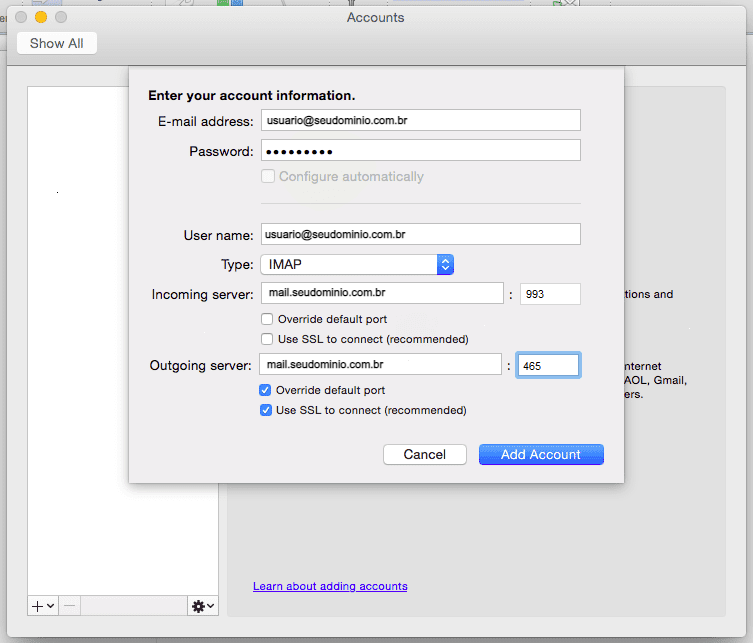Click the Cancel button
This screenshot has height=643, width=753.
(424, 455)
